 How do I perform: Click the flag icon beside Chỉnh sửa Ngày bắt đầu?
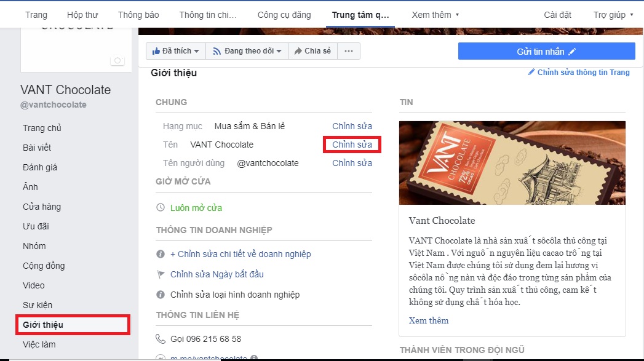[x=161, y=274]
